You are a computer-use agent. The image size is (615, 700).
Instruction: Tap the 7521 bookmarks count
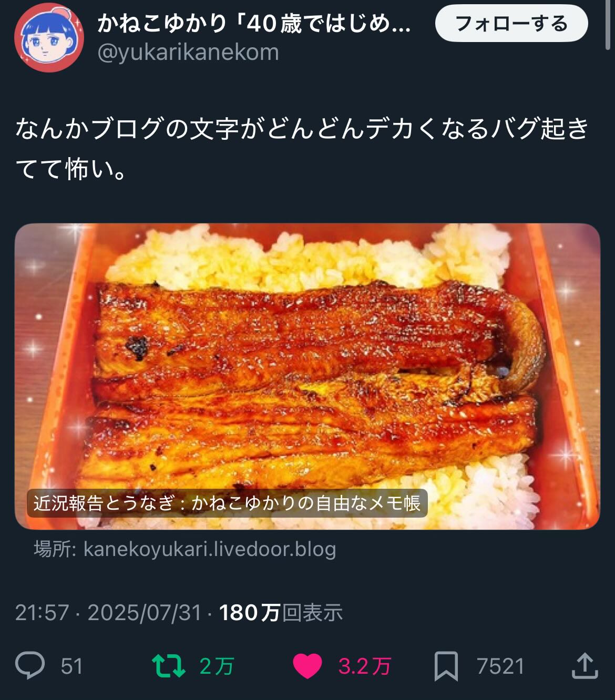point(501,666)
